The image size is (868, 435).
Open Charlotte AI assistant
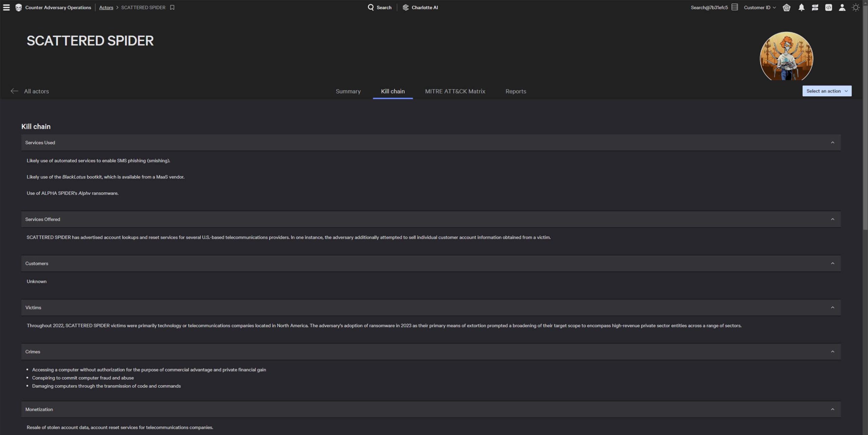click(420, 7)
